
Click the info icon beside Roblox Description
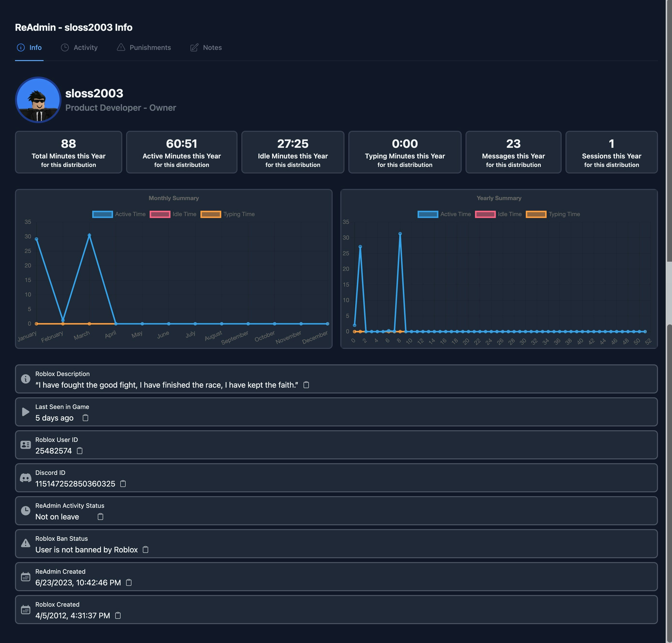[x=26, y=379]
